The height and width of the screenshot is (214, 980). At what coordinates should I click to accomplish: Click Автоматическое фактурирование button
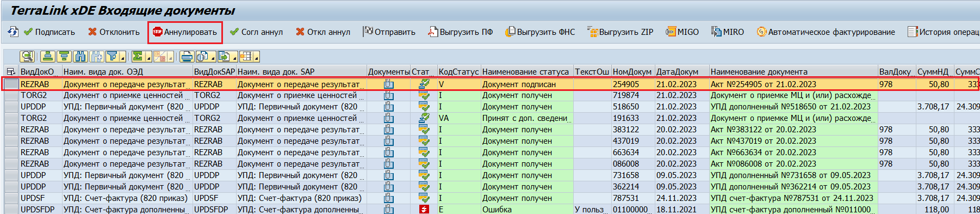click(x=826, y=32)
